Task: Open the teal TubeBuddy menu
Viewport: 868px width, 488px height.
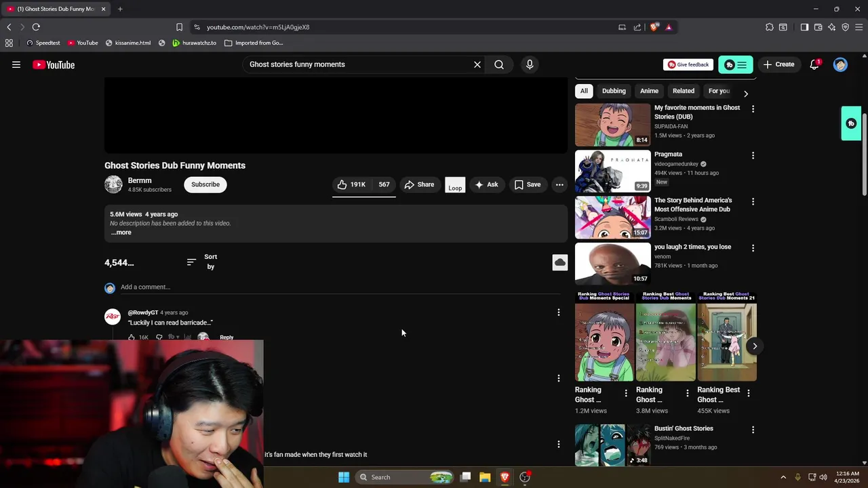Action: [x=736, y=65]
